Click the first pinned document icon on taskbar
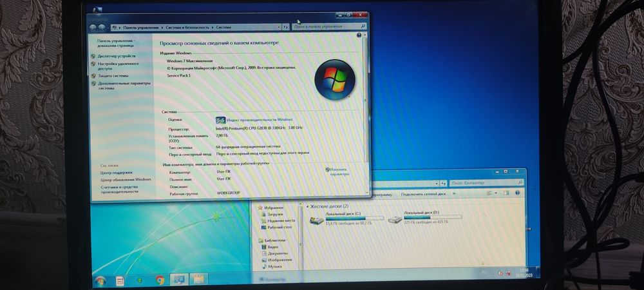Image resolution: width=644 pixels, height=290 pixels. click(x=120, y=281)
